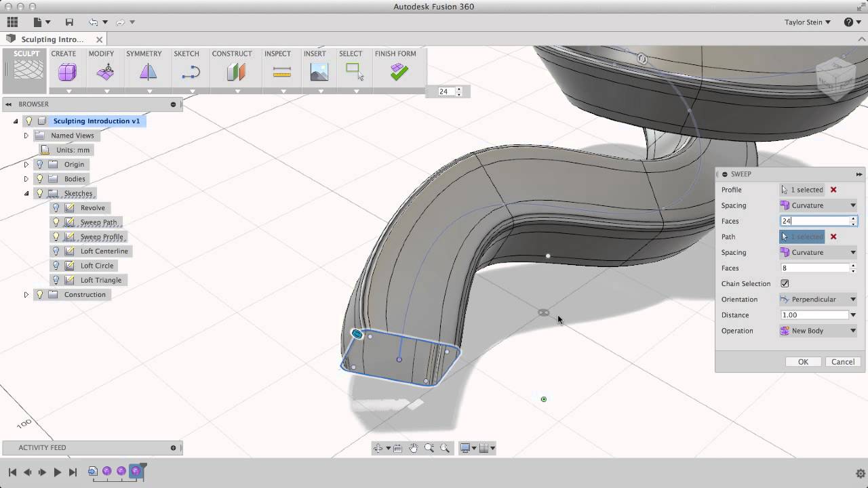The width and height of the screenshot is (868, 488).
Task: Toggle visibility bulb for Revolve sketch
Action: [x=56, y=207]
